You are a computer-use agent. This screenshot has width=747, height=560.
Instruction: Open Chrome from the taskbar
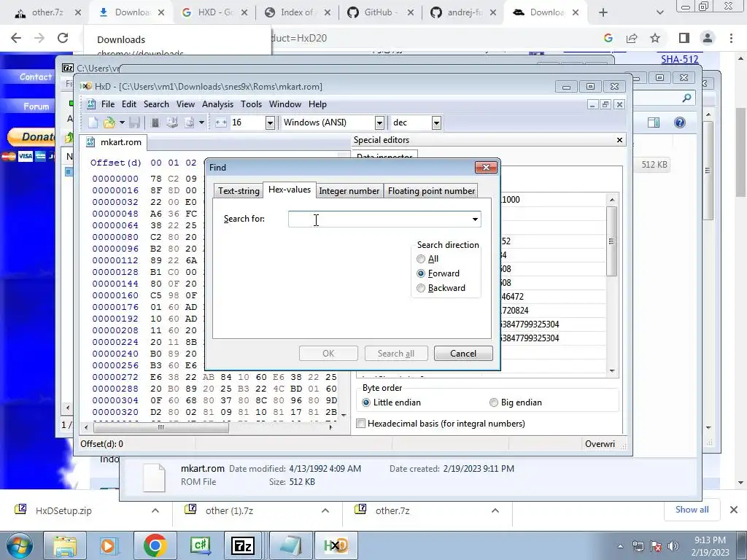155,545
